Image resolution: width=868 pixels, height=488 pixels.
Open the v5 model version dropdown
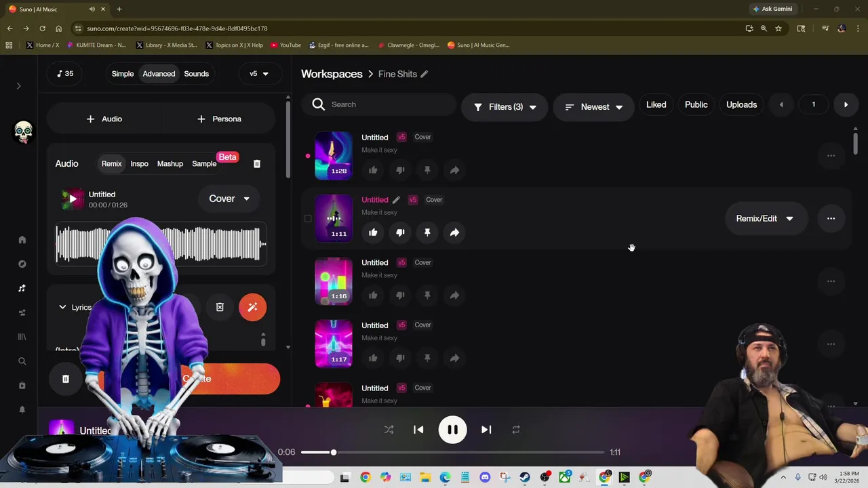pos(259,73)
